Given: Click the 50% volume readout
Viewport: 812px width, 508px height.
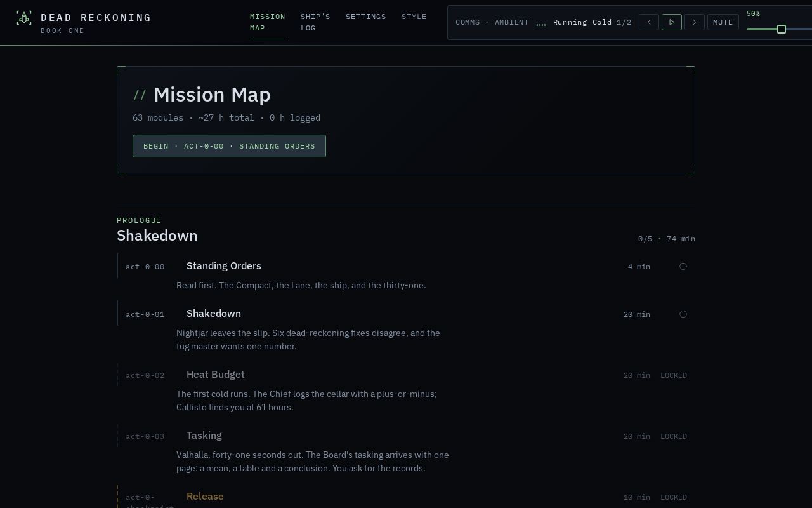Looking at the screenshot, I should 753,13.
